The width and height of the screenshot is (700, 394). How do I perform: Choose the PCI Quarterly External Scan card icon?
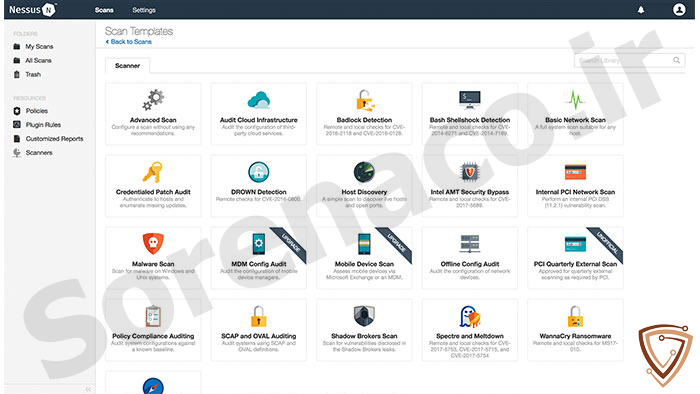[575, 244]
